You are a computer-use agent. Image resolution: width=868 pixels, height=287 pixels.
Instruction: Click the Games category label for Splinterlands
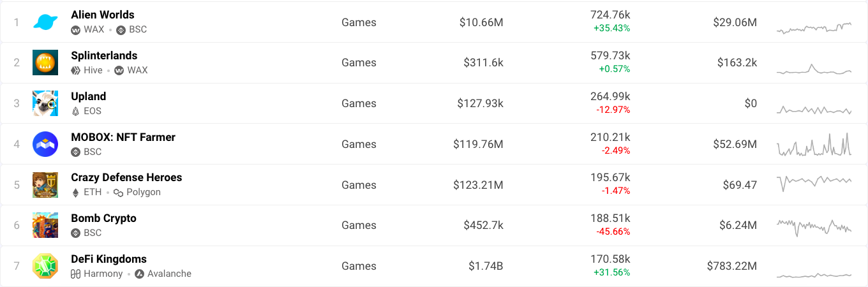[359, 63]
